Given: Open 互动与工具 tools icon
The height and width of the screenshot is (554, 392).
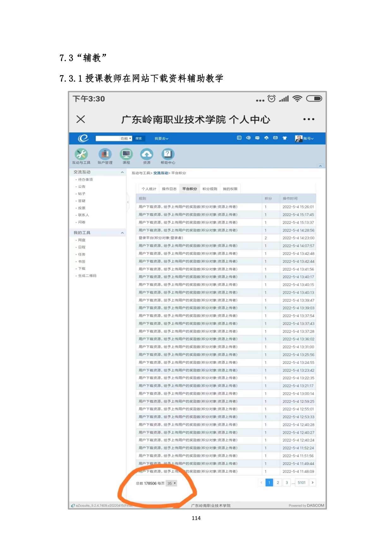Looking at the screenshot, I should (x=81, y=156).
